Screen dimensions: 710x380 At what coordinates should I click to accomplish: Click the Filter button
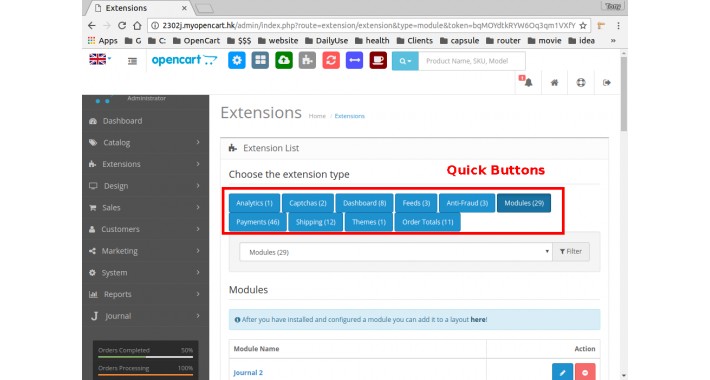571,251
